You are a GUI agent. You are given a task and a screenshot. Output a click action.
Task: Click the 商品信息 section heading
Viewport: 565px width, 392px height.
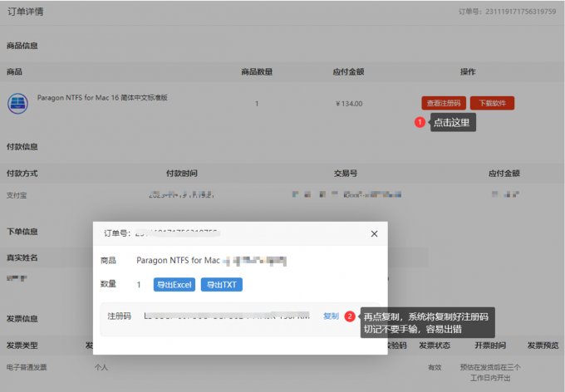point(22,46)
